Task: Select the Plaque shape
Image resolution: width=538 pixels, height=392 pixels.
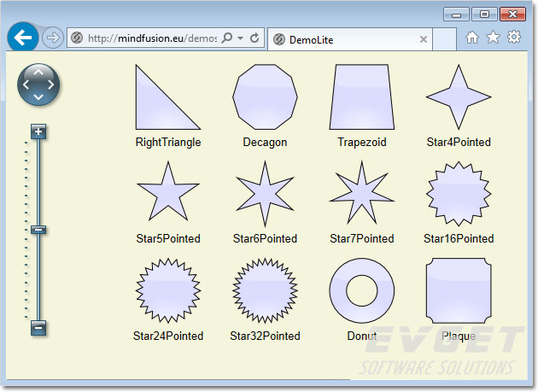Action: click(x=459, y=290)
